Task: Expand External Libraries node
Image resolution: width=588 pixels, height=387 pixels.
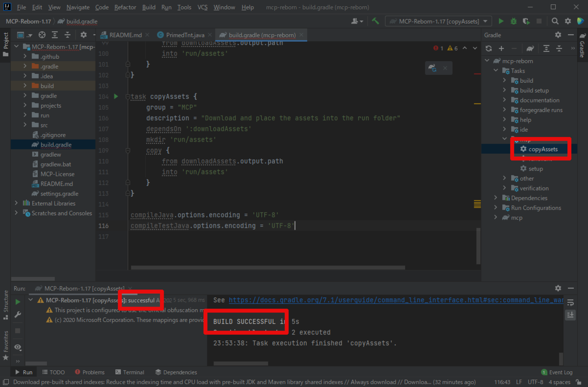Action: tap(16, 203)
